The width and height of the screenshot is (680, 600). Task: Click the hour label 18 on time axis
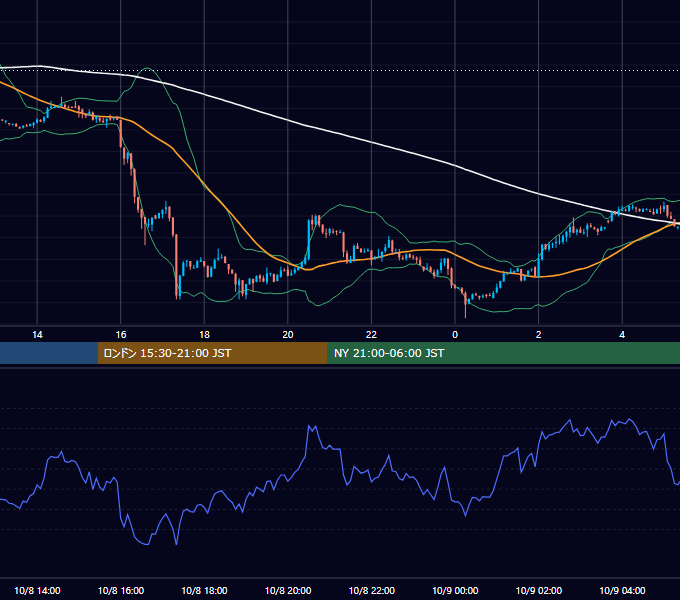coord(204,335)
